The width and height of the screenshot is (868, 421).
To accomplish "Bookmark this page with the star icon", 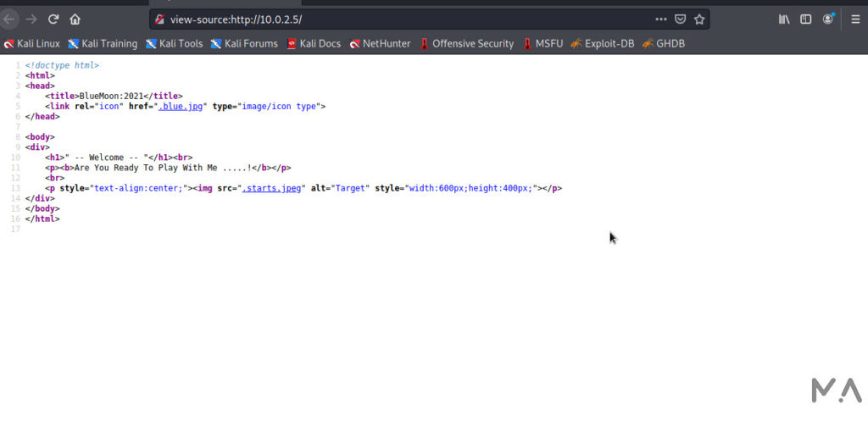I will [699, 19].
